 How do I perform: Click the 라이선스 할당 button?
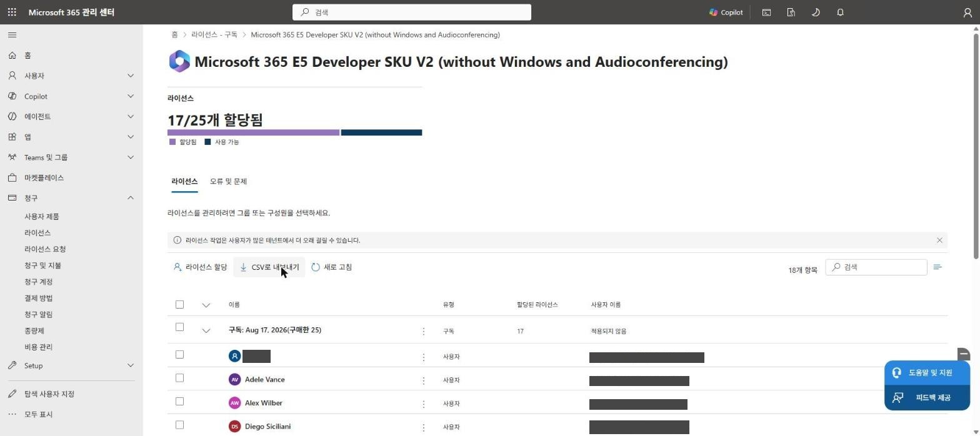tap(200, 267)
